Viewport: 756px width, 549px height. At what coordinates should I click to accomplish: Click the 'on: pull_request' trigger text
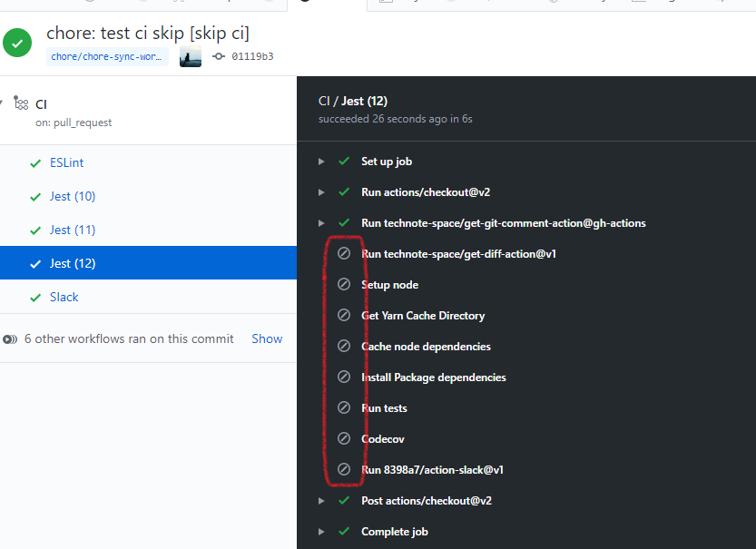coord(74,123)
